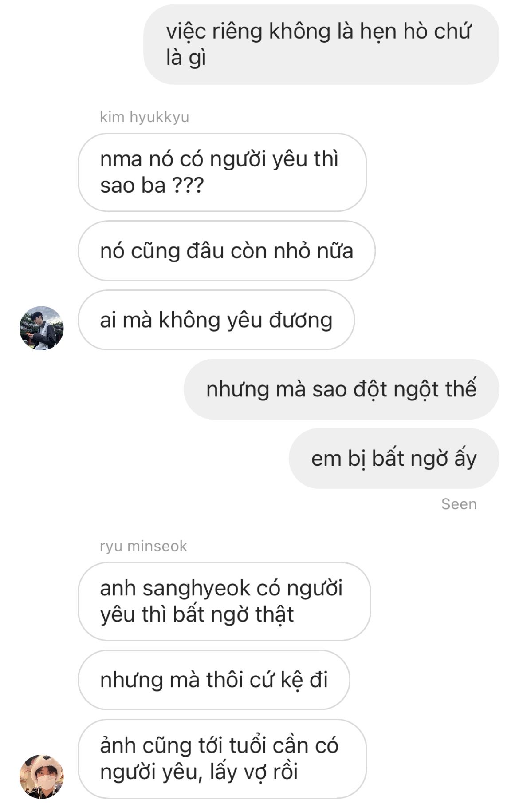
Task: Select sent message 'nhưng mà sao đột ngột thế'
Action: [342, 389]
